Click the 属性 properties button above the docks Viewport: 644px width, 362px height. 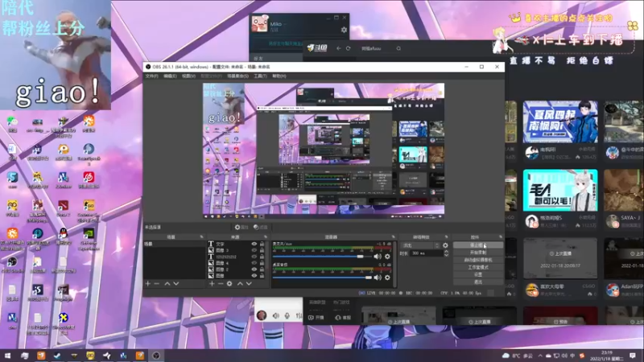click(x=242, y=227)
